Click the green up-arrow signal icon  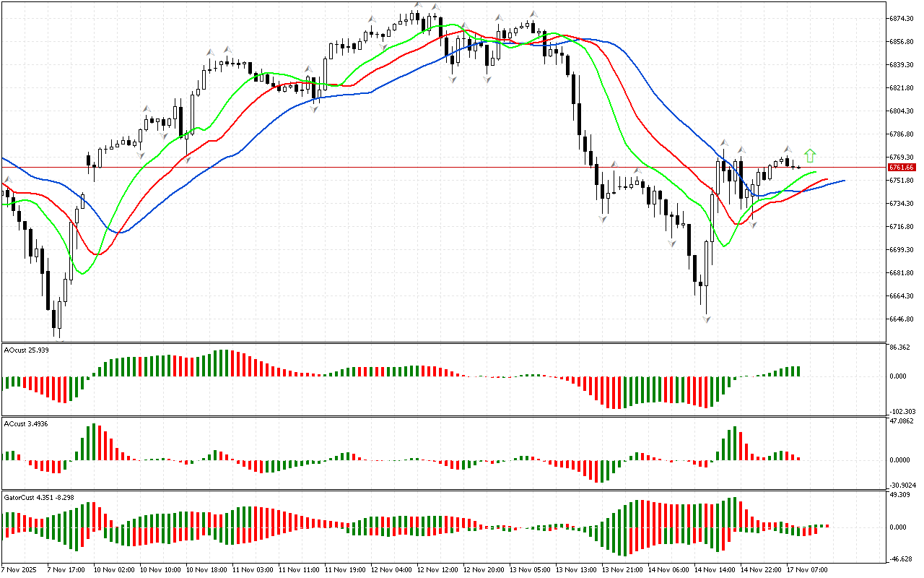(810, 155)
